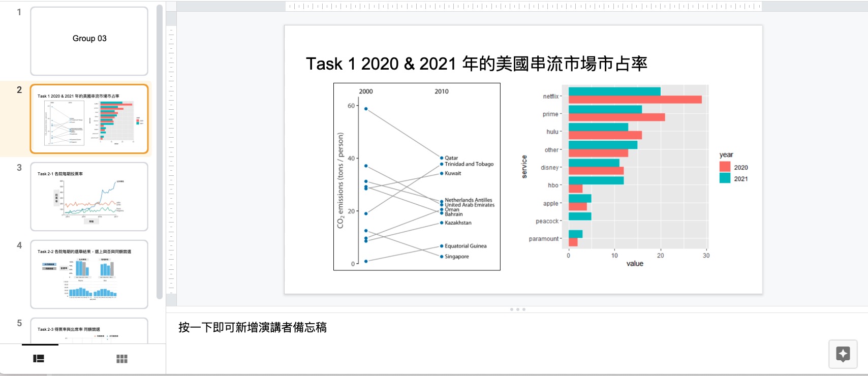The height and width of the screenshot is (376, 868).
Task: Click the horizontal ruler above the slide
Action: pyautogui.click(x=523, y=6)
